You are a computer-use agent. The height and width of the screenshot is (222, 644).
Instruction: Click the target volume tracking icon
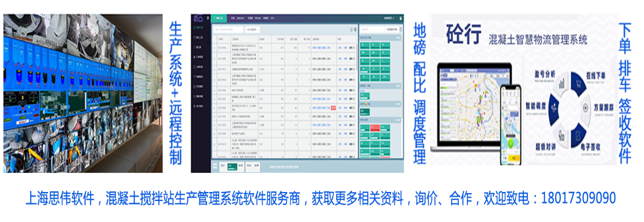[585, 108]
